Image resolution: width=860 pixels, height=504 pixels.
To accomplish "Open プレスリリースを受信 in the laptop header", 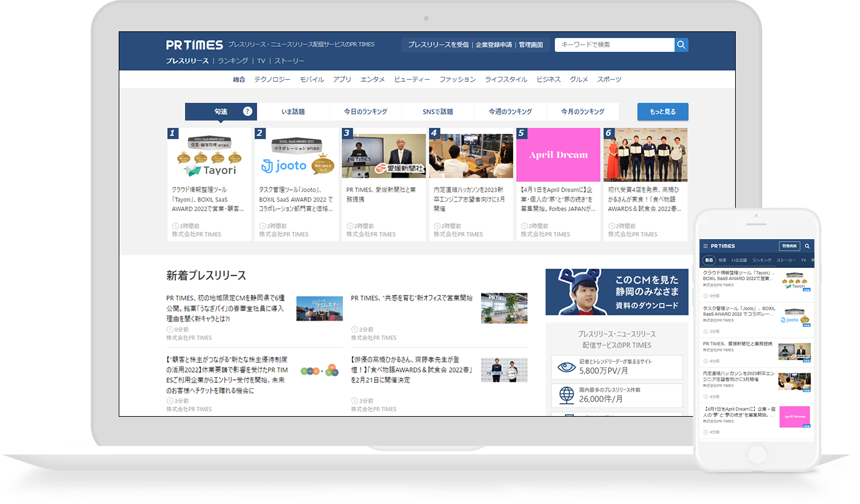I will click(438, 45).
